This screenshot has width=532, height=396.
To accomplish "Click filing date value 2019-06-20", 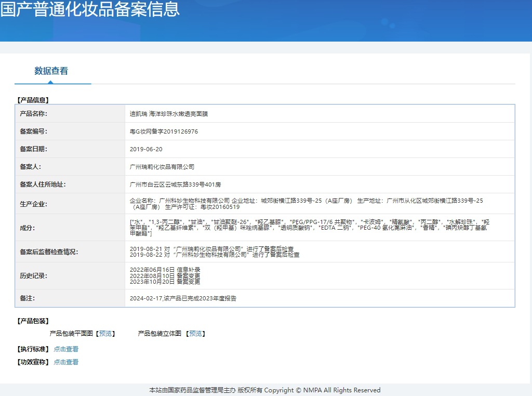I will point(146,149).
